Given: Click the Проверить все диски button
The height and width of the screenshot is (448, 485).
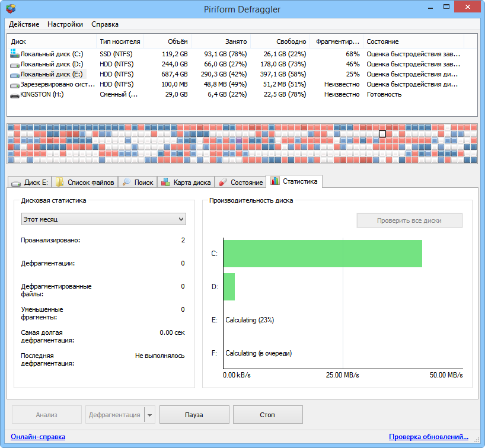Looking at the screenshot, I should [409, 220].
